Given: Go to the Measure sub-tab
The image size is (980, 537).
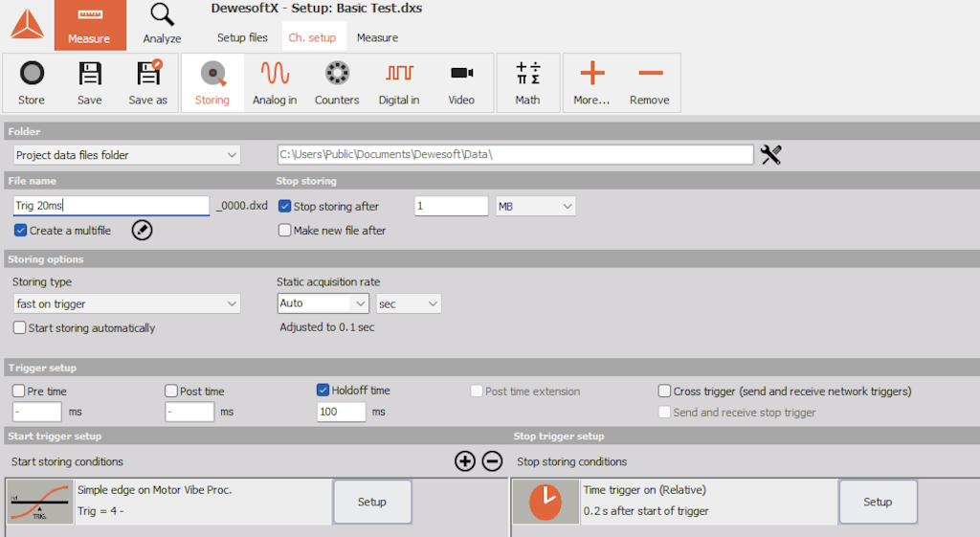Looking at the screenshot, I should (x=377, y=37).
